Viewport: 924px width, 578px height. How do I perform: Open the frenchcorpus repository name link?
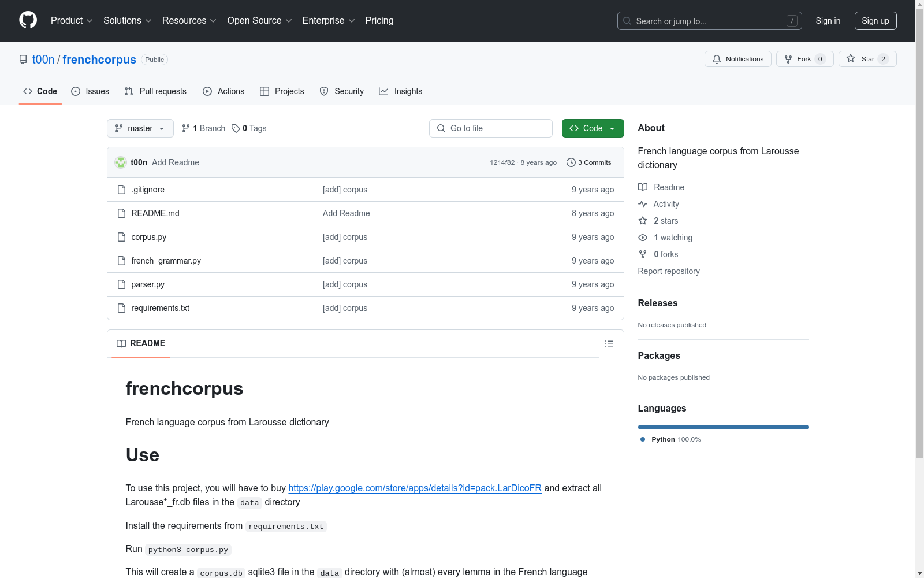pos(99,60)
